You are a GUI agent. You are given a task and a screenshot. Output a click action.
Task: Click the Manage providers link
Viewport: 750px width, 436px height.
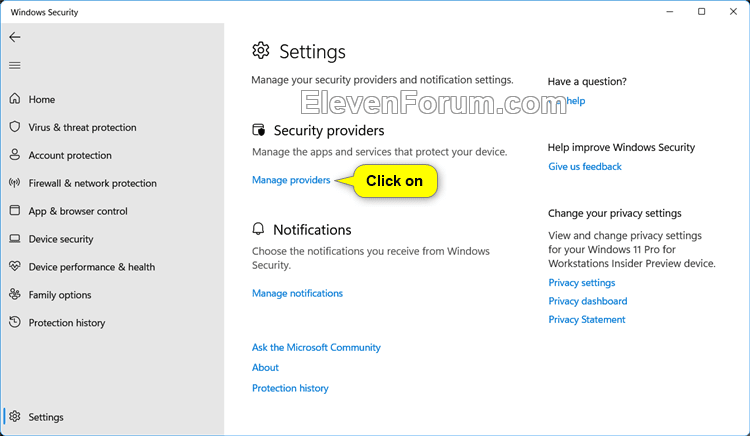click(291, 180)
